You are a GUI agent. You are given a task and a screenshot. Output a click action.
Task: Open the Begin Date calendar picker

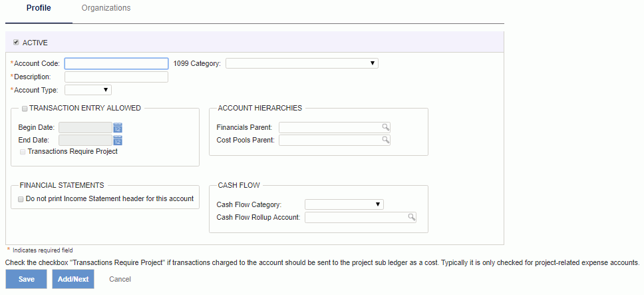[118, 127]
